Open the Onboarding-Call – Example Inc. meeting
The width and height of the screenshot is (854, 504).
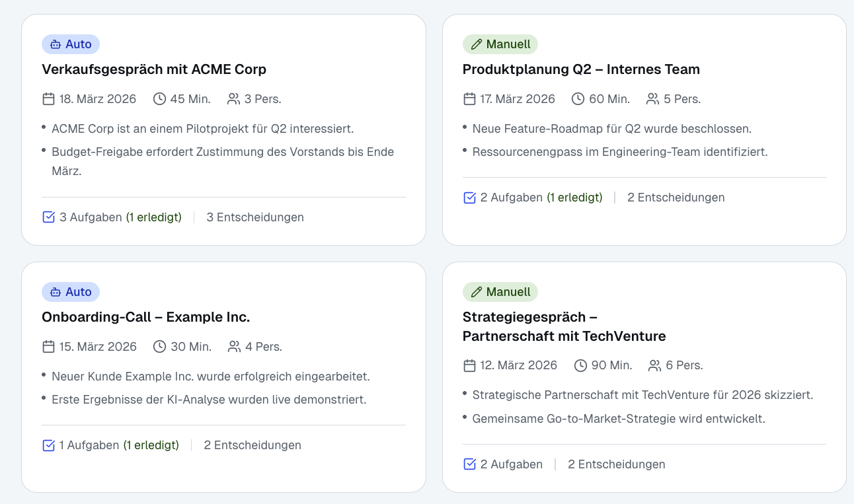pyautogui.click(x=146, y=316)
